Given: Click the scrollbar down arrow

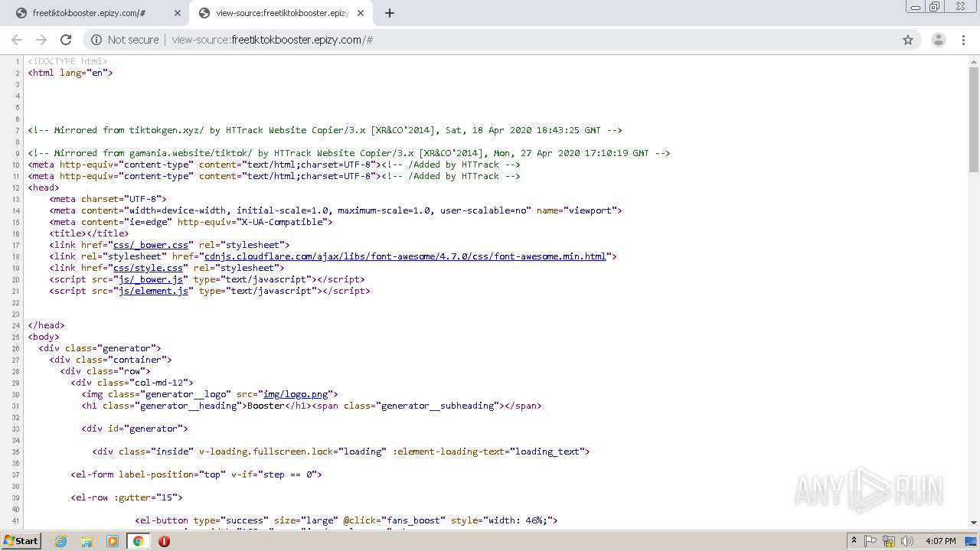Looking at the screenshot, I should (974, 523).
